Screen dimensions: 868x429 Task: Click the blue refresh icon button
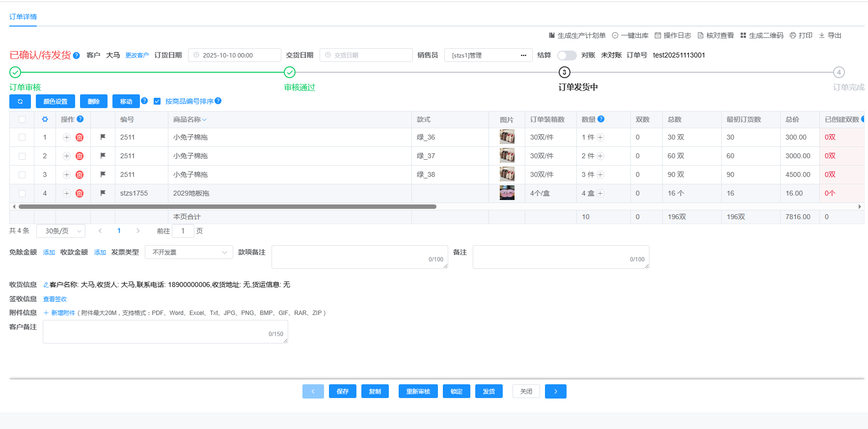point(20,102)
